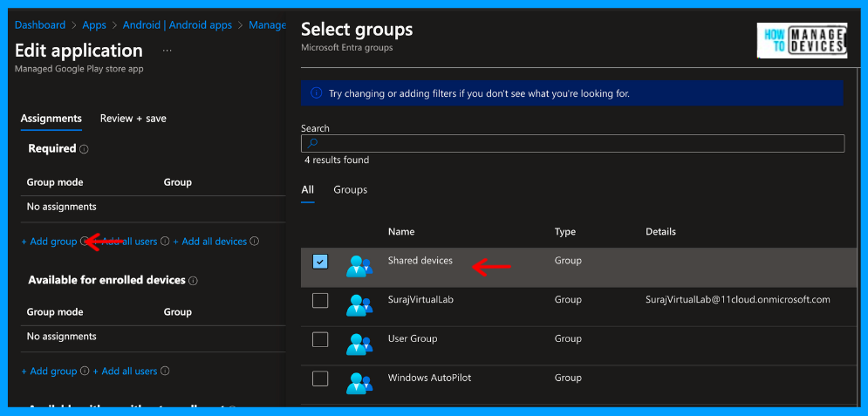Switch to the Groups tab
868x416 pixels.
pyautogui.click(x=351, y=190)
